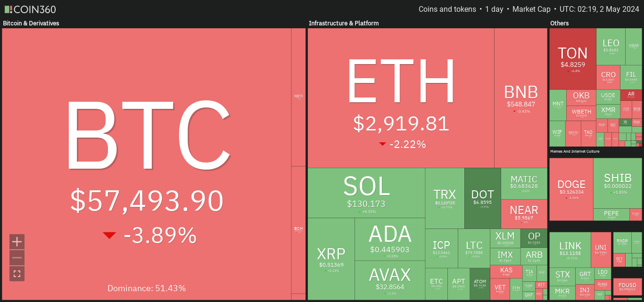Select the DOGE tile

[571, 189]
